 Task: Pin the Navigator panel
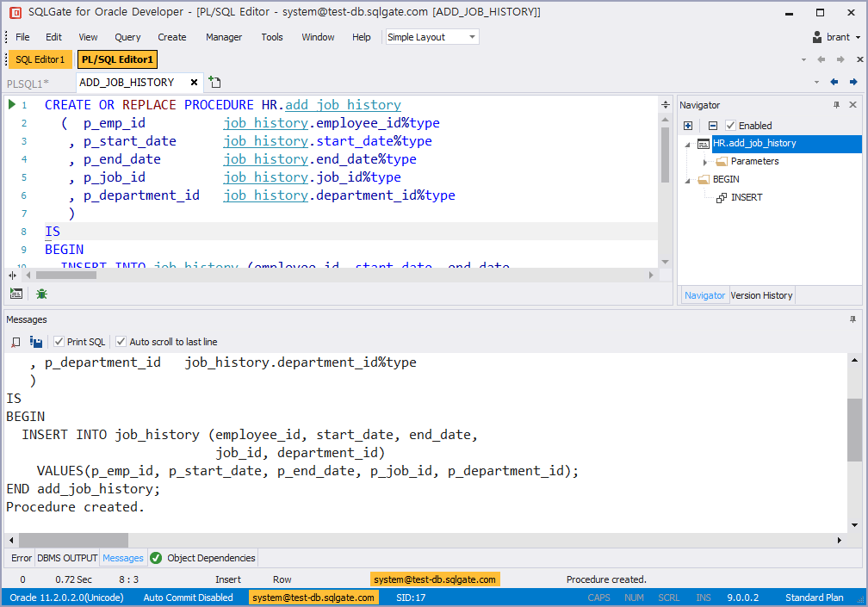(836, 104)
